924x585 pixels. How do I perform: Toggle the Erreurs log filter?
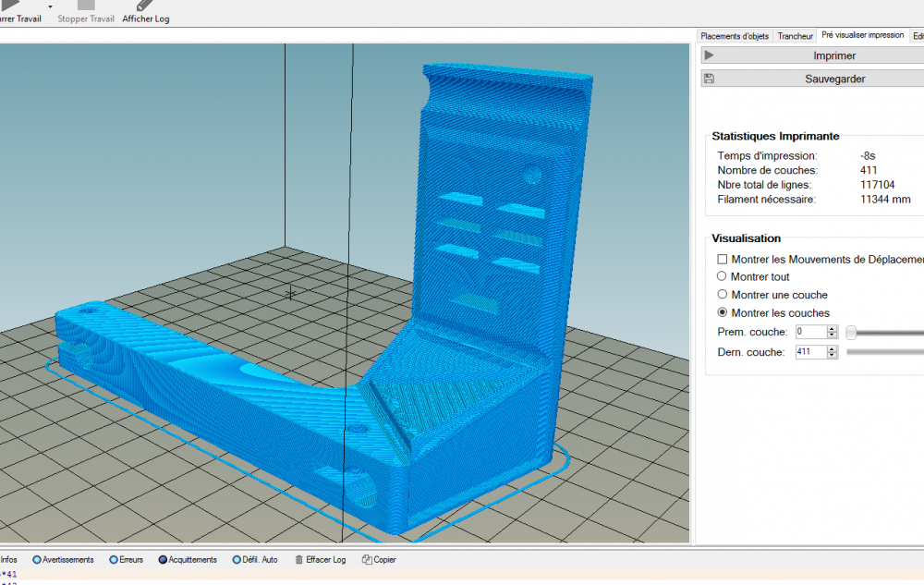tap(114, 559)
